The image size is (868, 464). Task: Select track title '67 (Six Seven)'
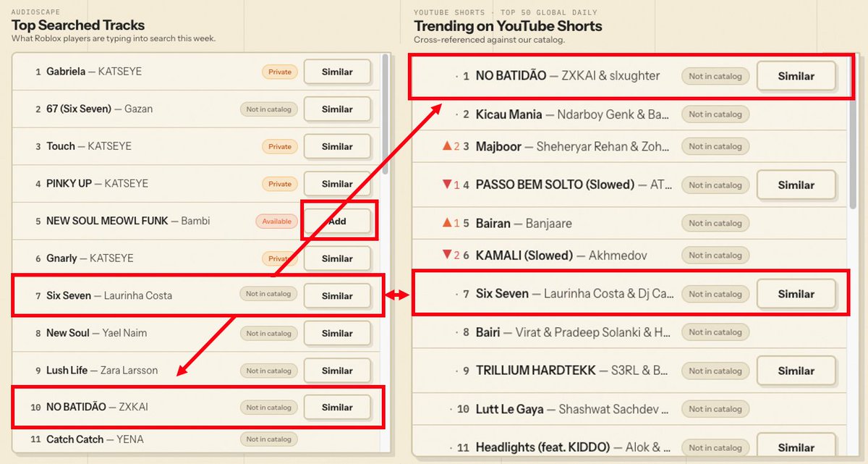pyautogui.click(x=79, y=109)
